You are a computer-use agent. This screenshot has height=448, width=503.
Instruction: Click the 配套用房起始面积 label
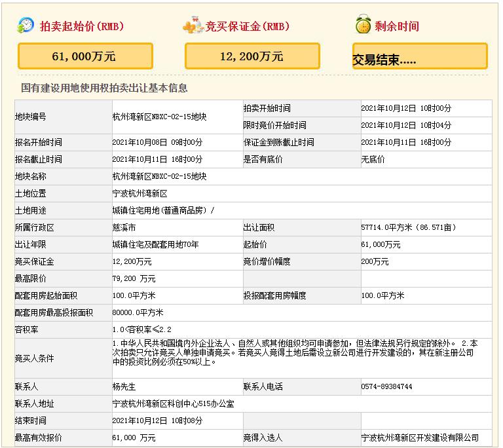pos(47,295)
